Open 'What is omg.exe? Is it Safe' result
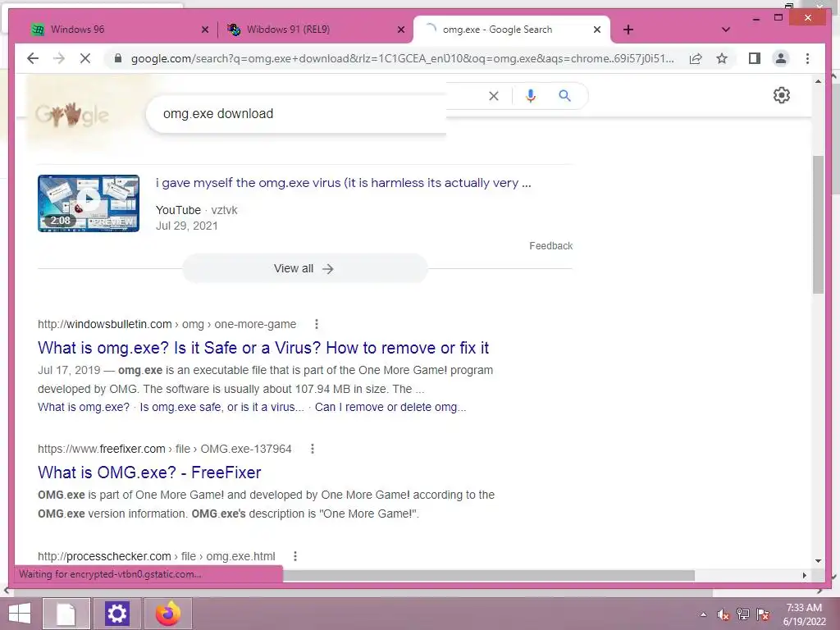Screen dimensions: 840x630 coord(263,348)
